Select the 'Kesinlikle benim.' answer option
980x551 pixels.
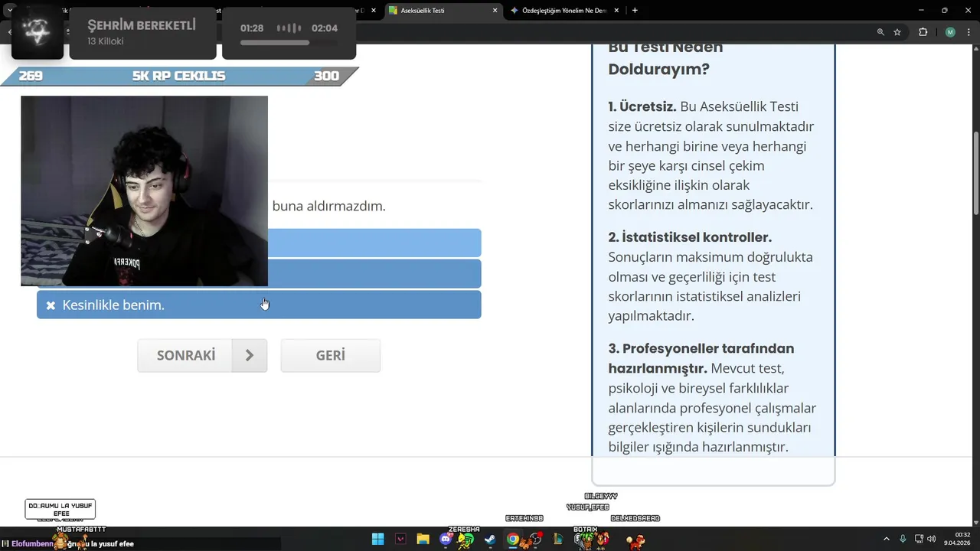tap(259, 305)
